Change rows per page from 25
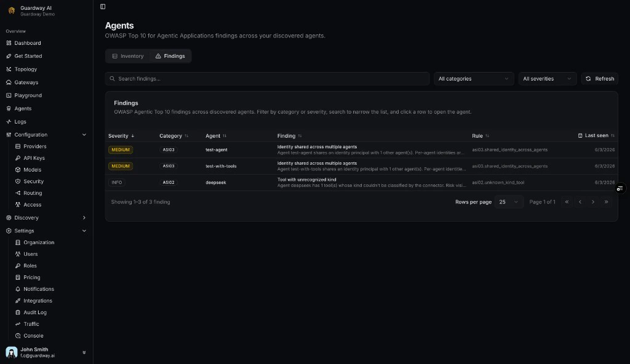Screen dimensions: 630x364 [x=509, y=202]
